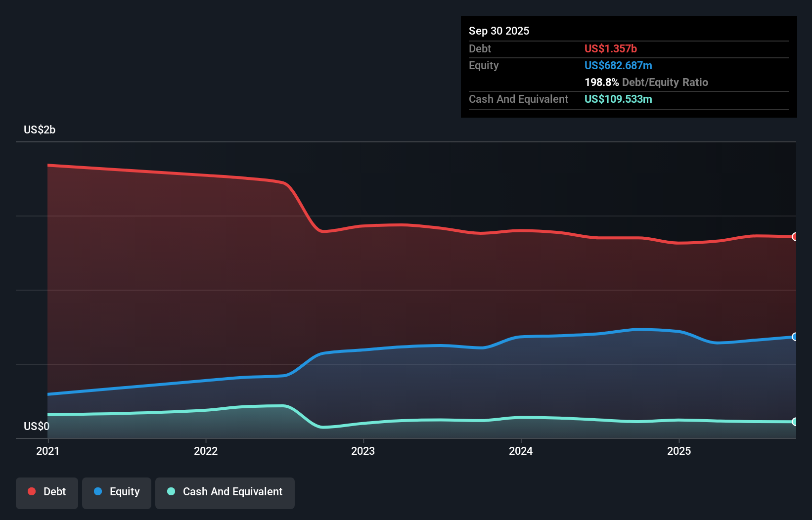The image size is (812, 520).
Task: Select the 2023 axis label
Action: pos(363,451)
